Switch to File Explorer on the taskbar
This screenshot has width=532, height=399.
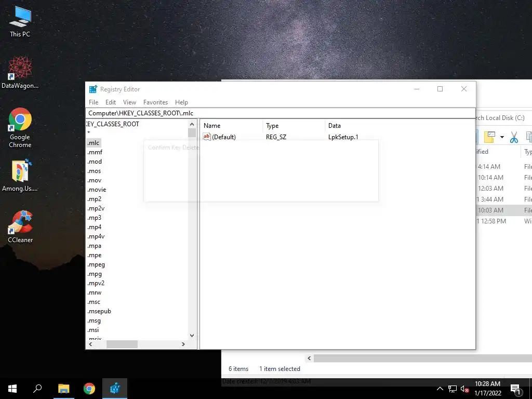(x=64, y=389)
